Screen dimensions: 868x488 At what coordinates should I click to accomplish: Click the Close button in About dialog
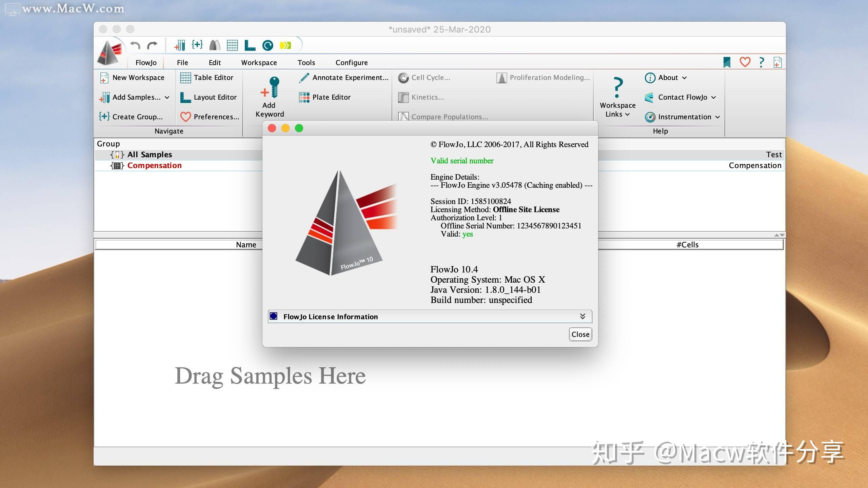pyautogui.click(x=579, y=334)
